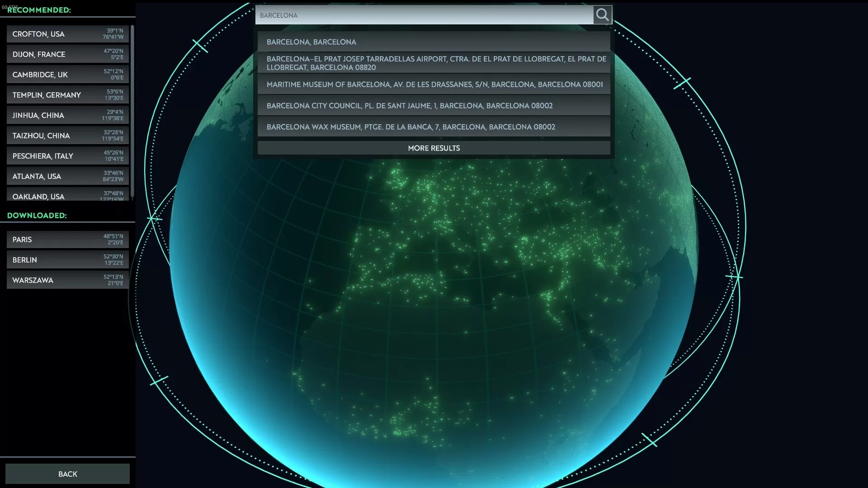The height and width of the screenshot is (488, 868).
Task: Select the Barcelona Wax Museum result
Action: pos(433,127)
